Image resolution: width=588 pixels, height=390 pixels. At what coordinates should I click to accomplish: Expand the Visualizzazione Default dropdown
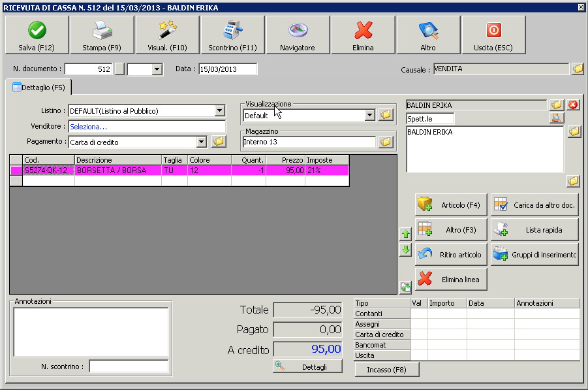[x=370, y=115]
